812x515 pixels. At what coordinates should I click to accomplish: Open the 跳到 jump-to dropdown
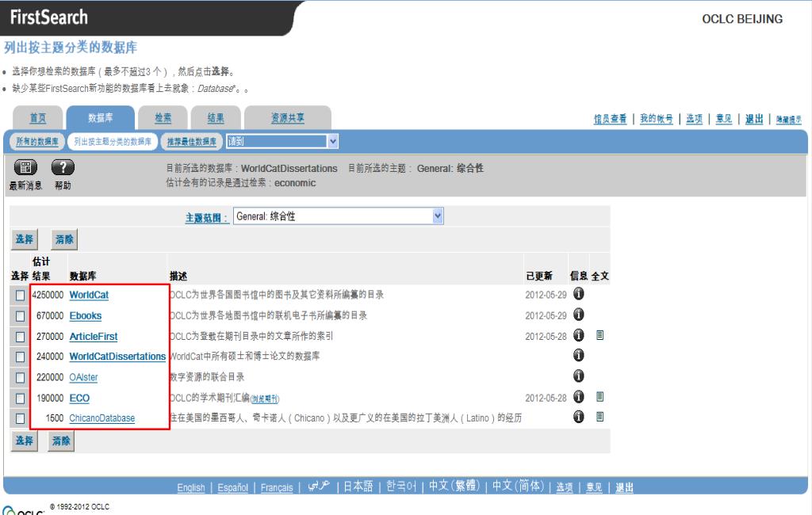[x=282, y=141]
